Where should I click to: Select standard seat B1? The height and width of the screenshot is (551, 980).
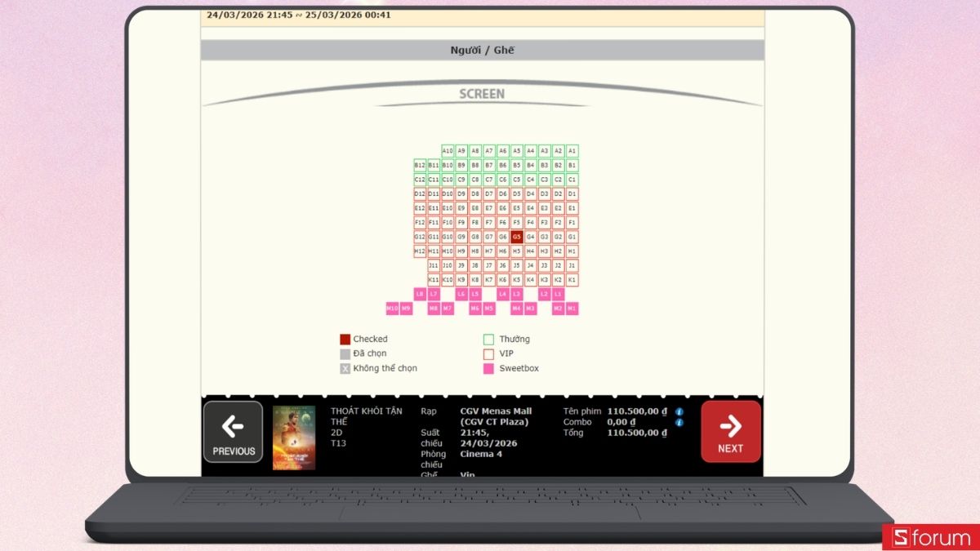click(x=572, y=165)
